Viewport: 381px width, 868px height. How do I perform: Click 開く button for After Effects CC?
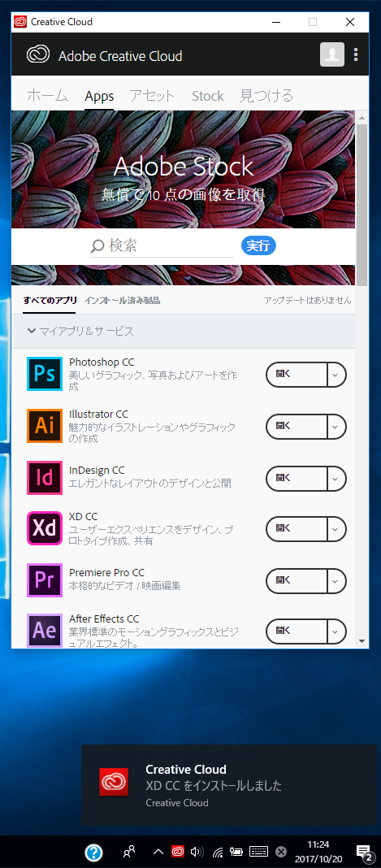pos(297,631)
